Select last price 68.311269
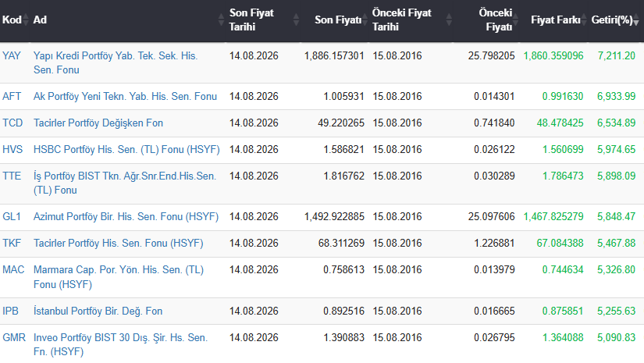This screenshot has width=644, height=363. 341,244
